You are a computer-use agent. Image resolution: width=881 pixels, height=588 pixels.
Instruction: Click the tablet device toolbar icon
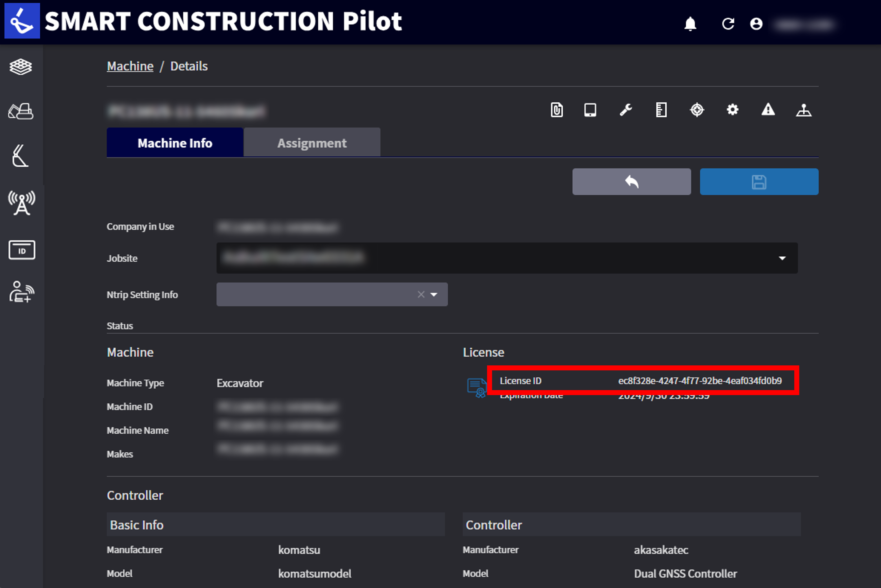tap(590, 110)
